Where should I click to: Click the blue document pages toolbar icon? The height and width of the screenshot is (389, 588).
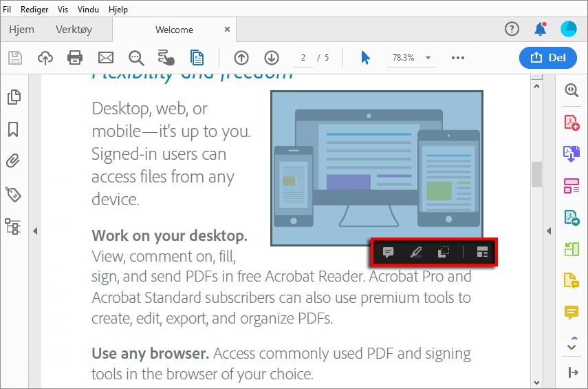click(x=197, y=57)
